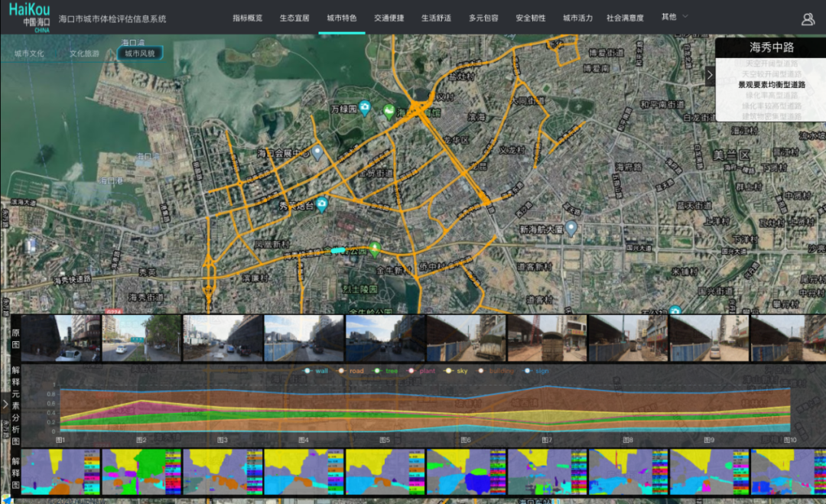Image resolution: width=826 pixels, height=504 pixels.
Task: Toggle the building series in chart legend
Action: click(496, 371)
